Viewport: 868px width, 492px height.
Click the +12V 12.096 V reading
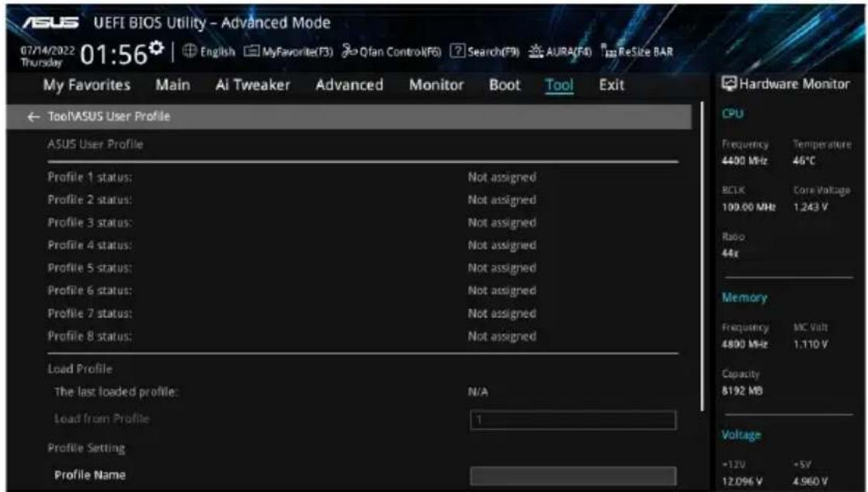point(742,481)
